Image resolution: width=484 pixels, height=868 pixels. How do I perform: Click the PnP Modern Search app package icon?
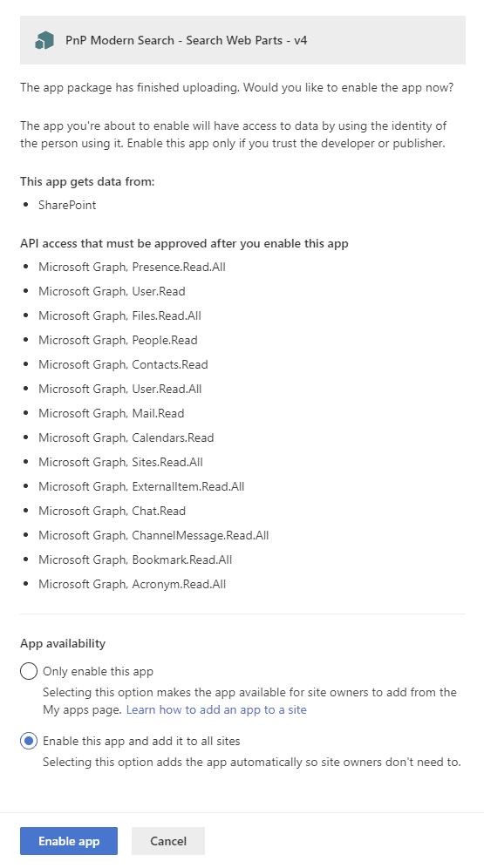[44, 40]
